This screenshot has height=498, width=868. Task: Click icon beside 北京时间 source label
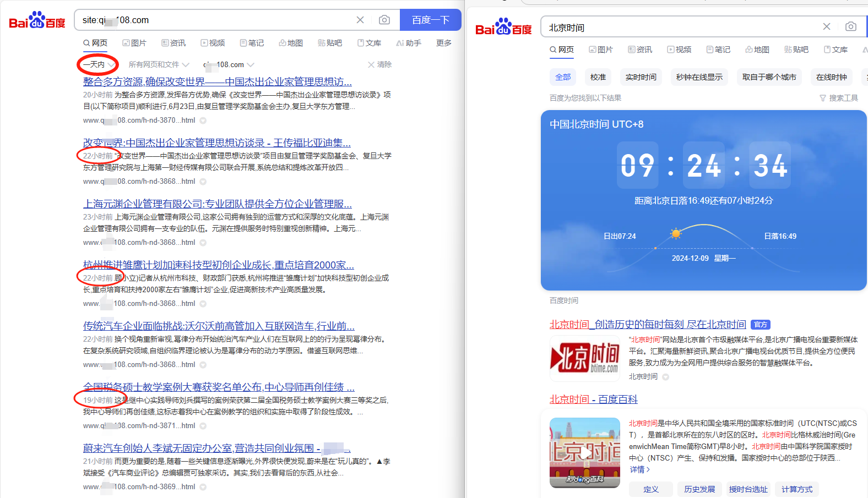(665, 377)
